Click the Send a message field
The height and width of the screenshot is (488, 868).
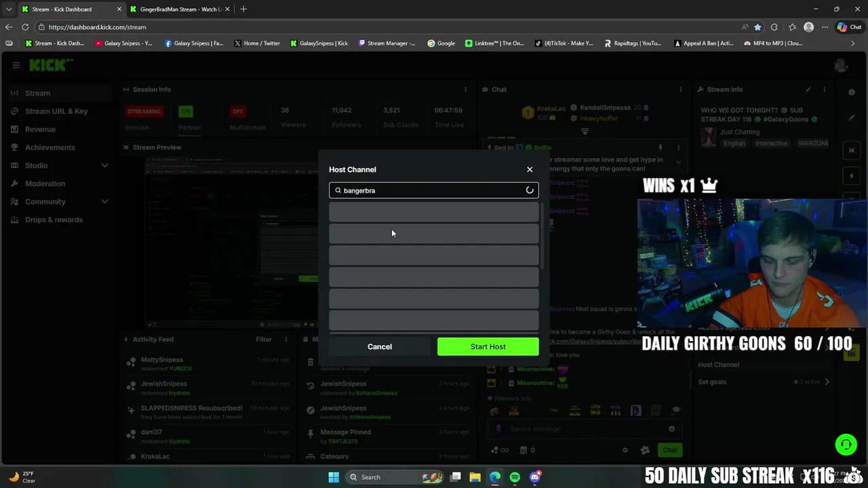[583, 428]
